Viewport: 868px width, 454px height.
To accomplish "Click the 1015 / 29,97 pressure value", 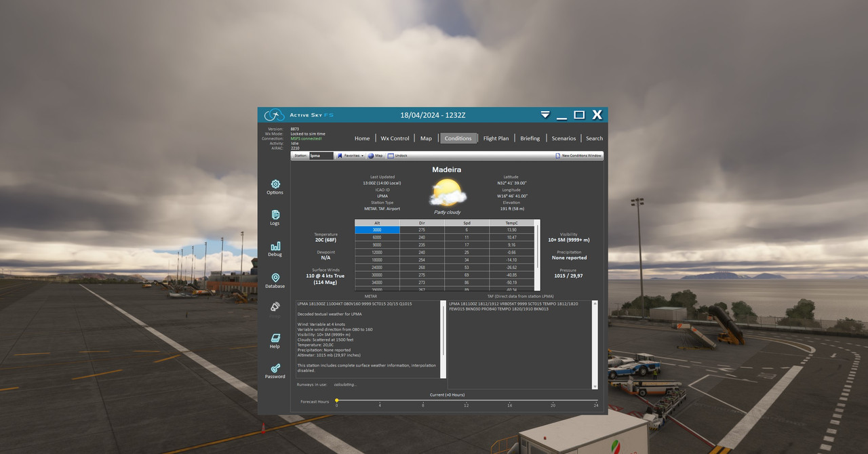I will coord(568,276).
